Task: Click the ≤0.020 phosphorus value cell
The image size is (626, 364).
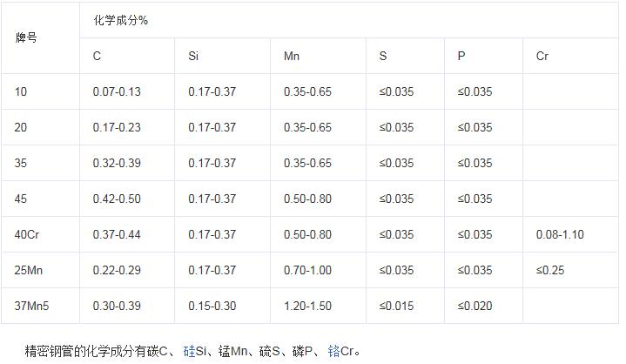Action: point(483,306)
